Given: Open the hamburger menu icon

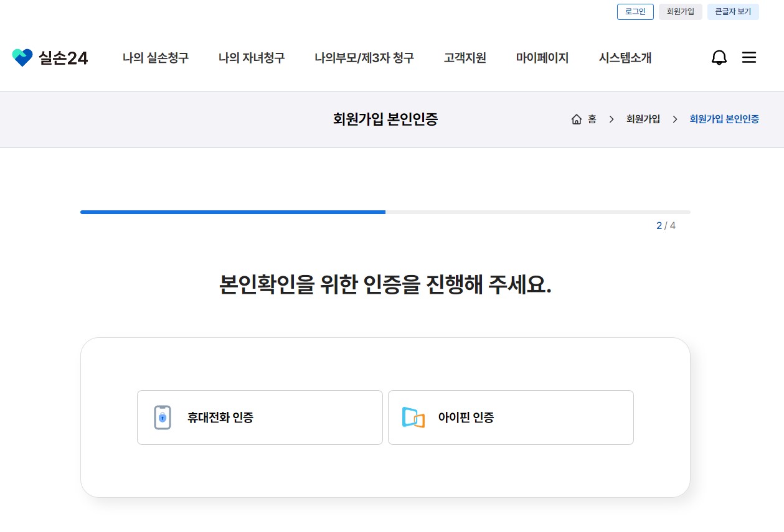Looking at the screenshot, I should (749, 57).
